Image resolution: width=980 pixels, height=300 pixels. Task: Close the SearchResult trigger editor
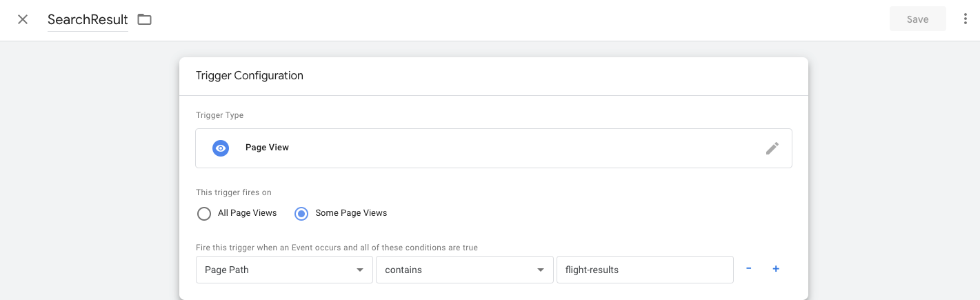[23, 19]
